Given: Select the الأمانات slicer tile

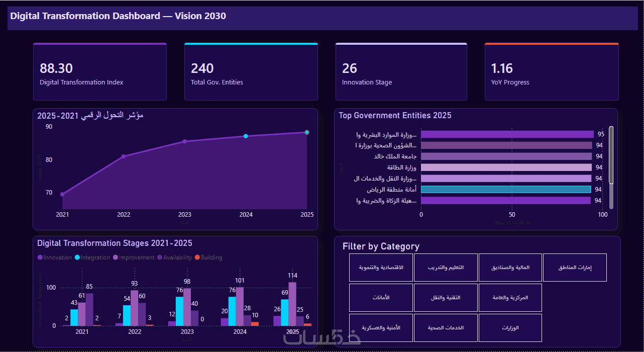Looking at the screenshot, I should (381, 298).
